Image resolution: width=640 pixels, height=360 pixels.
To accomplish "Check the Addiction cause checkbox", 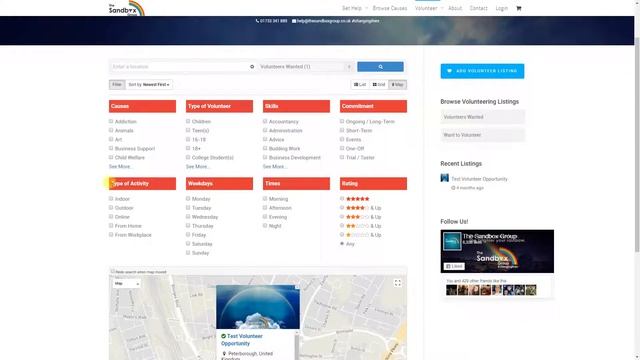I will click(111, 121).
